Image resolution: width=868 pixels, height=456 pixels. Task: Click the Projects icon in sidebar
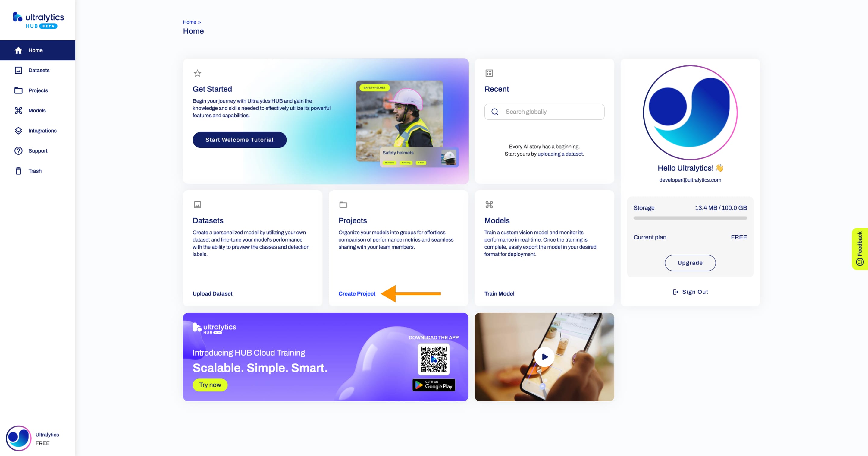click(18, 90)
